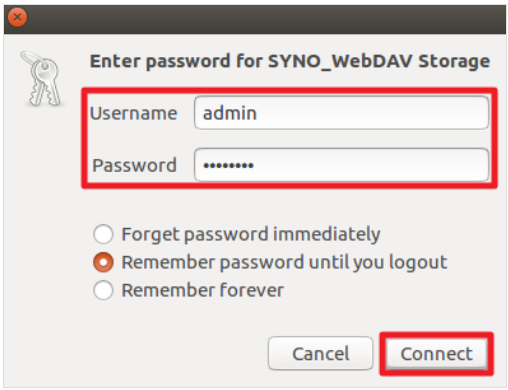Focus the Password input field

point(341,165)
